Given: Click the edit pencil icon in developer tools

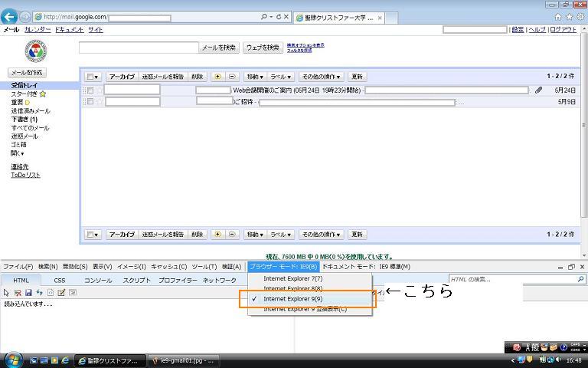Looking at the screenshot, I should pyautogui.click(x=61, y=293).
